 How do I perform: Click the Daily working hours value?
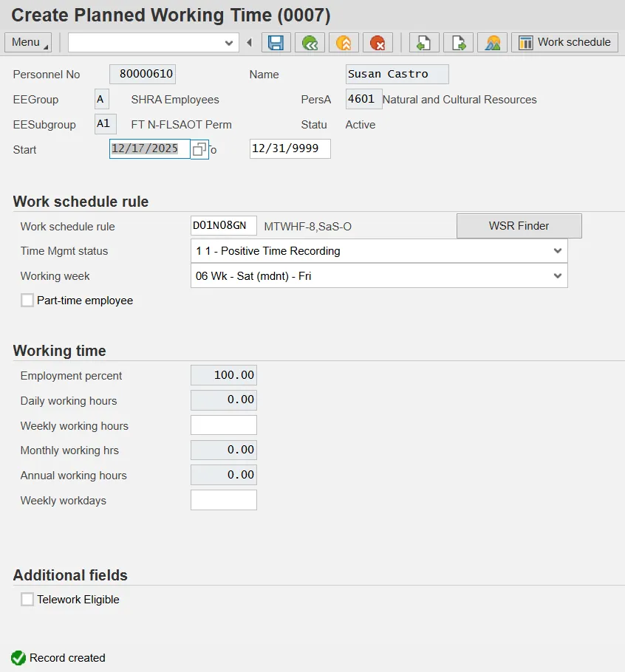click(224, 400)
